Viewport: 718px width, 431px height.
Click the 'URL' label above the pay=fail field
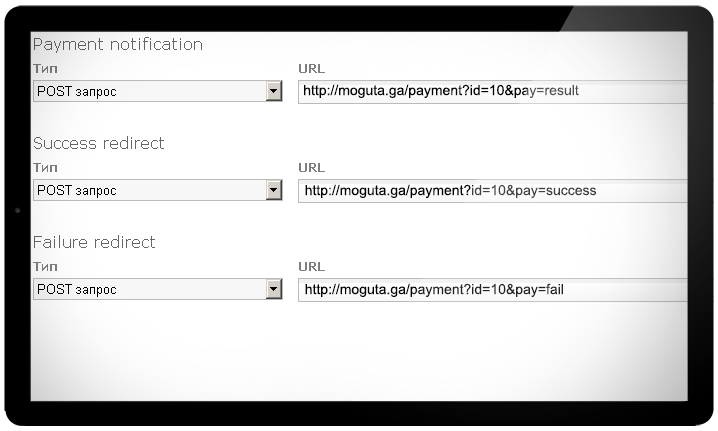311,267
